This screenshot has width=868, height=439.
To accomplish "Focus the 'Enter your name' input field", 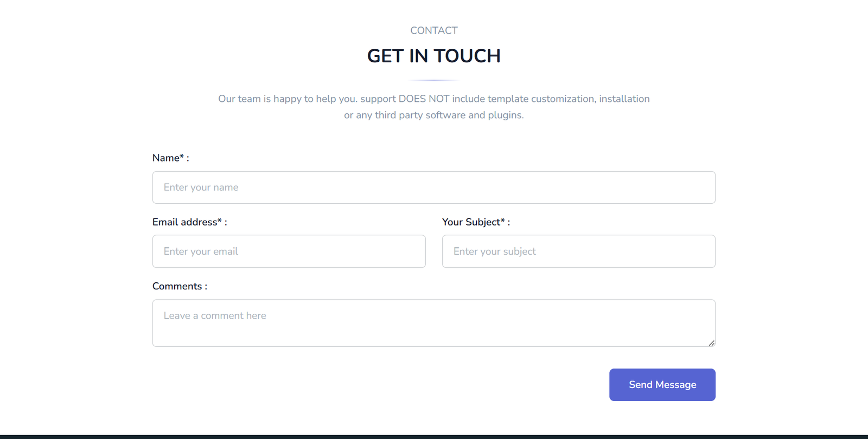I will tap(434, 188).
